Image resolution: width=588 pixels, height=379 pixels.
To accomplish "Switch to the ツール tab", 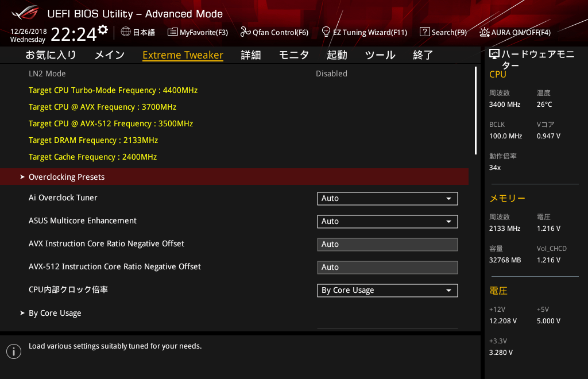I will pyautogui.click(x=380, y=55).
